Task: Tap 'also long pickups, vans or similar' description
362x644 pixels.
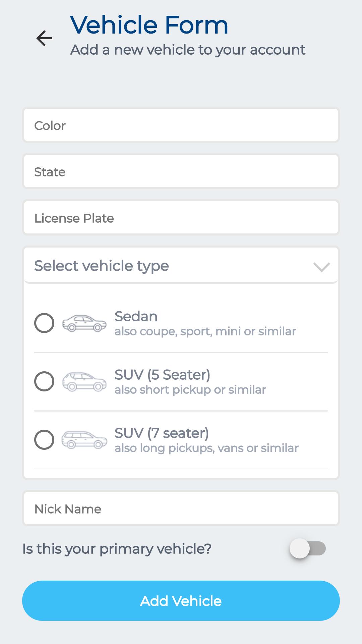Action: coord(206,448)
